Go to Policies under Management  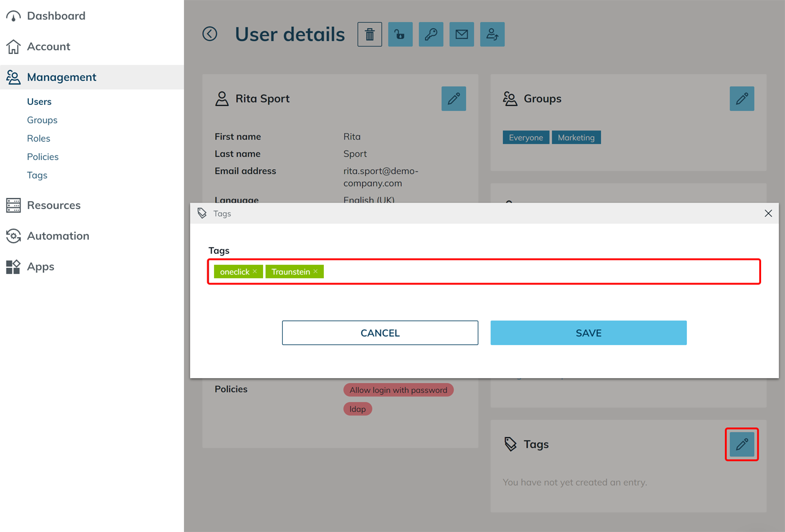[43, 157]
